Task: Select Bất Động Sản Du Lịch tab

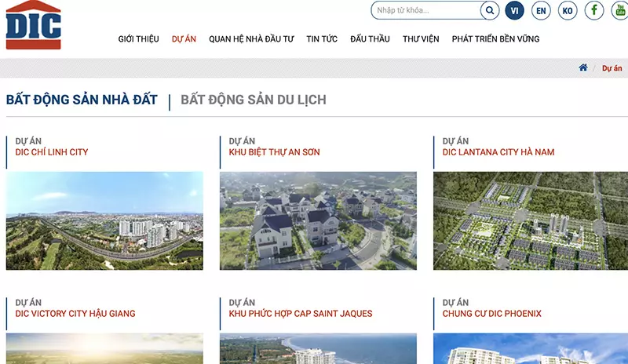Action: pyautogui.click(x=254, y=100)
